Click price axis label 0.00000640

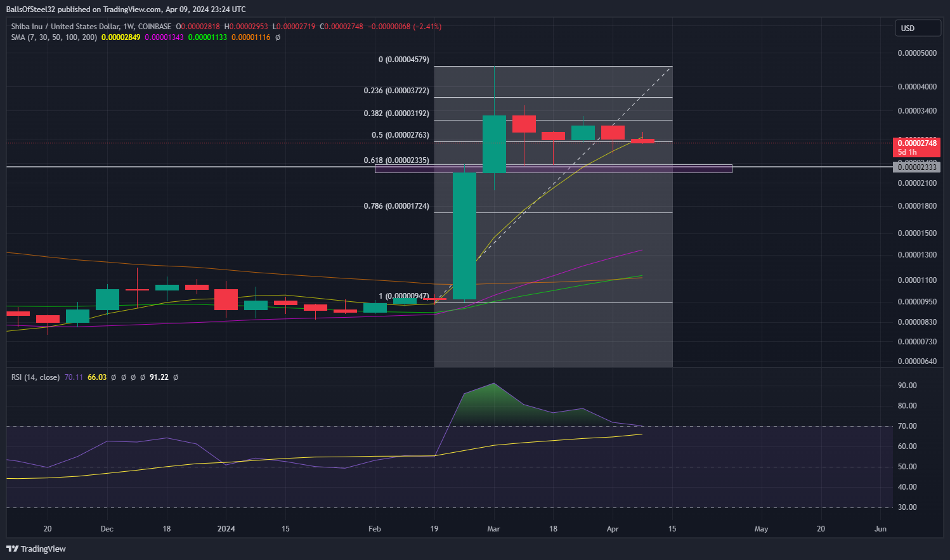pos(917,361)
